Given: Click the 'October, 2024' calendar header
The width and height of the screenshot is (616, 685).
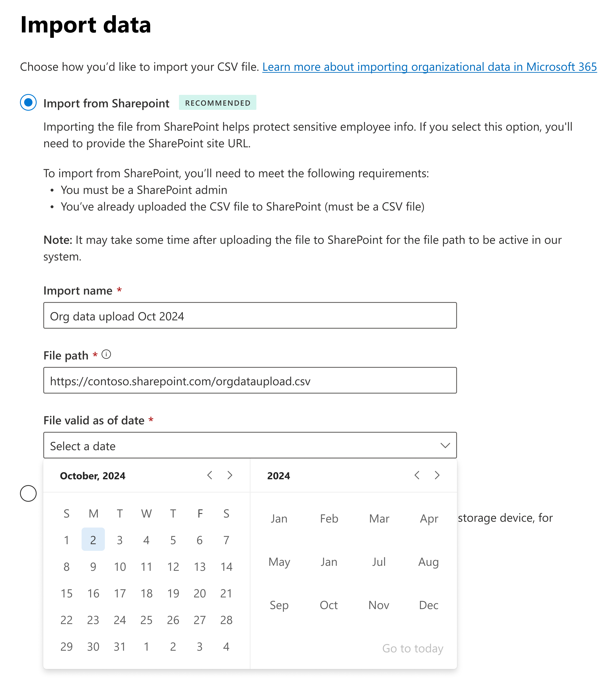Looking at the screenshot, I should tap(92, 475).
